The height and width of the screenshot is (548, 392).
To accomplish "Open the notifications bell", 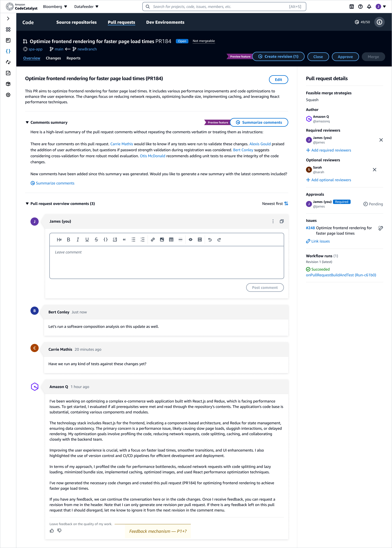I will (369, 7).
